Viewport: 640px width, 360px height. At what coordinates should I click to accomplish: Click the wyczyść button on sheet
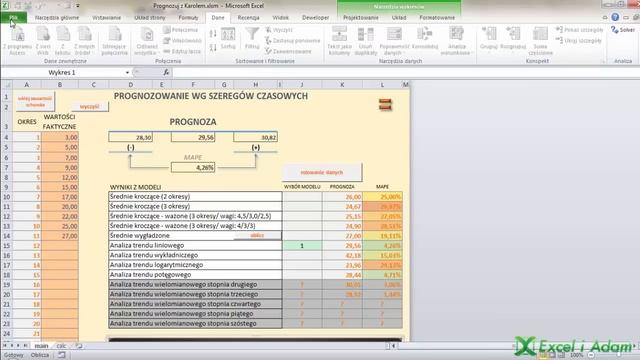coord(90,106)
